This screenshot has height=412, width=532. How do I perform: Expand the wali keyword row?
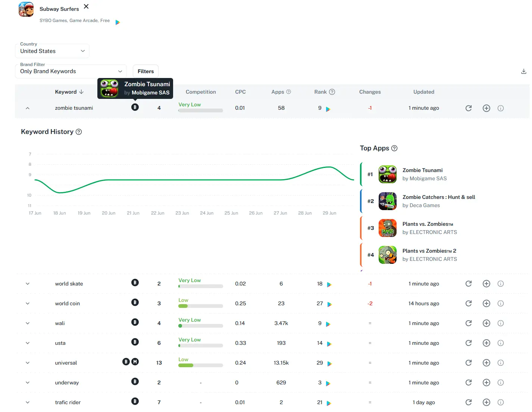(28, 323)
